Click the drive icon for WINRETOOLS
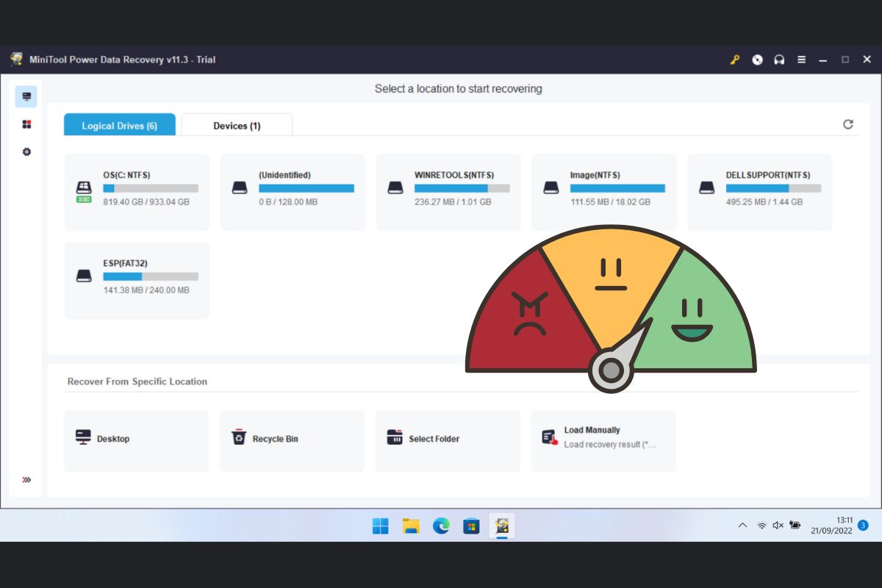This screenshot has height=588, width=882. (395, 188)
